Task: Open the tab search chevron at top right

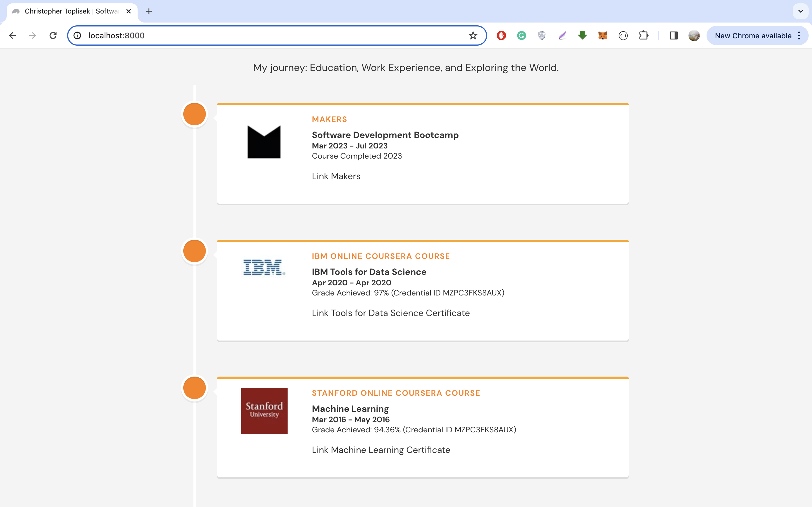Action: [801, 11]
